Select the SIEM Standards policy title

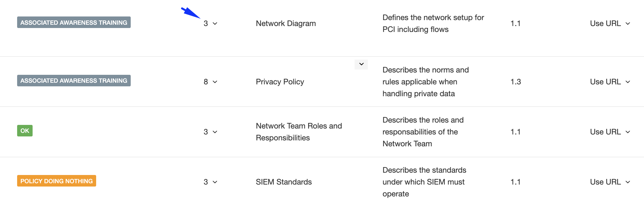click(x=284, y=182)
